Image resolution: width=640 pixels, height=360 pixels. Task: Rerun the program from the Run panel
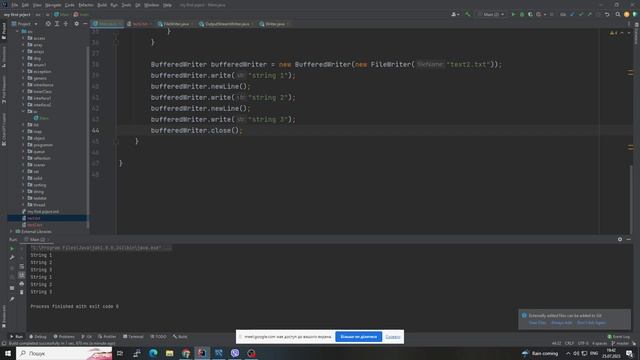coord(12,249)
